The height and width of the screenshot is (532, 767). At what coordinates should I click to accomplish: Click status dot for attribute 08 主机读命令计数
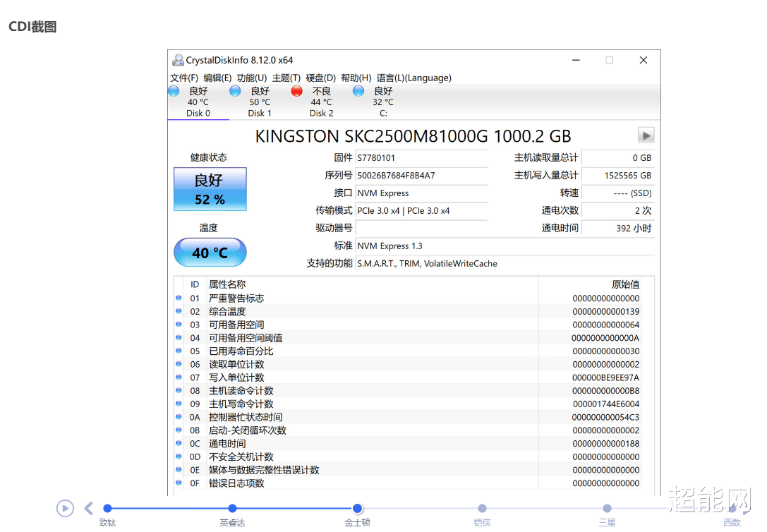[x=179, y=390]
